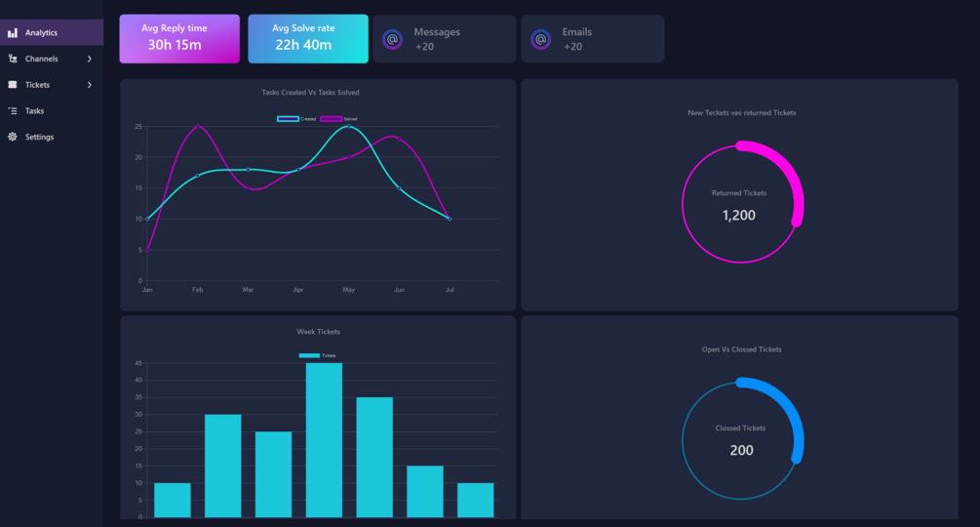980x527 pixels.
Task: Toggle the Tickets dataset in bar chart legend
Action: click(x=318, y=355)
